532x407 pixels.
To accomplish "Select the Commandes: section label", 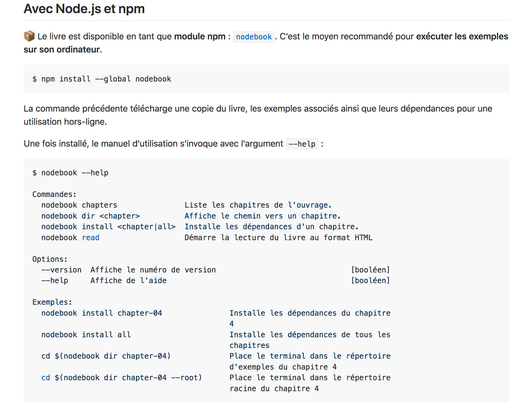I will 54,194.
